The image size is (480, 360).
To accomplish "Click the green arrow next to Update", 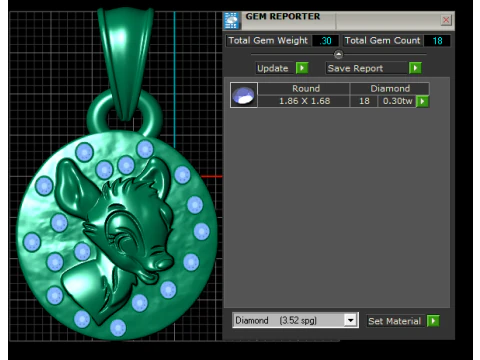I will [x=302, y=68].
